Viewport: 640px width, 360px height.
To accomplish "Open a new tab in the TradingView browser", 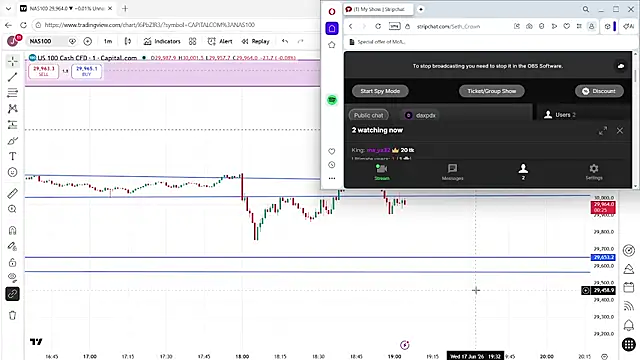I will click(125, 8).
